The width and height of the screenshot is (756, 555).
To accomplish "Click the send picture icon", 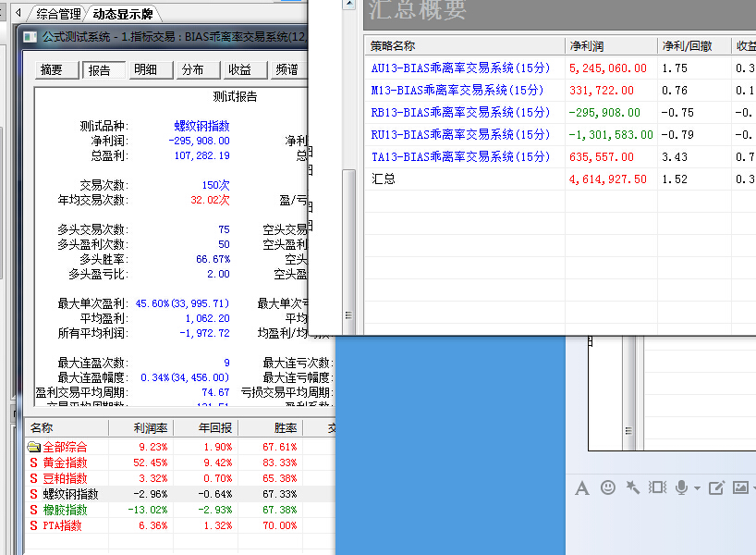I will [x=740, y=487].
